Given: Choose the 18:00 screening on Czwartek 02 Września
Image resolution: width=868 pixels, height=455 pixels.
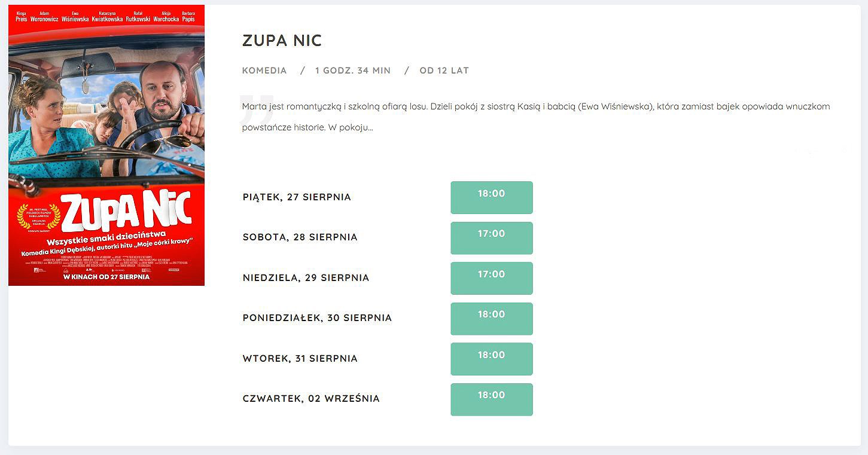Looking at the screenshot, I should click(491, 399).
